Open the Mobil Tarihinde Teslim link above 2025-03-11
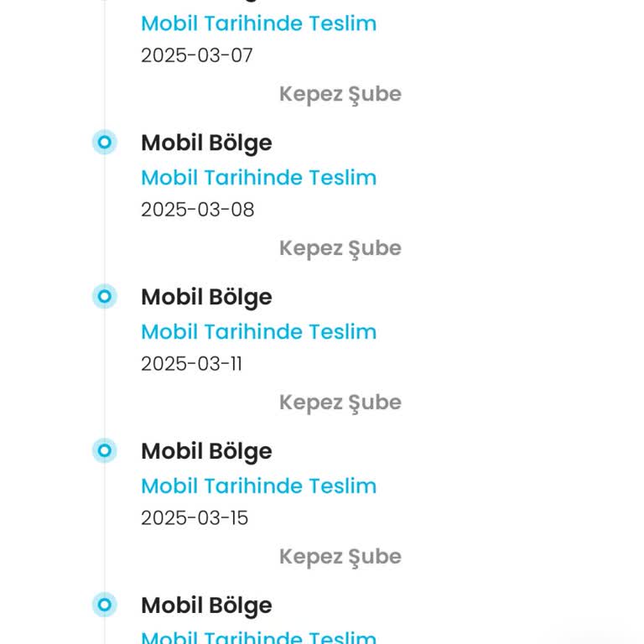 (x=258, y=332)
